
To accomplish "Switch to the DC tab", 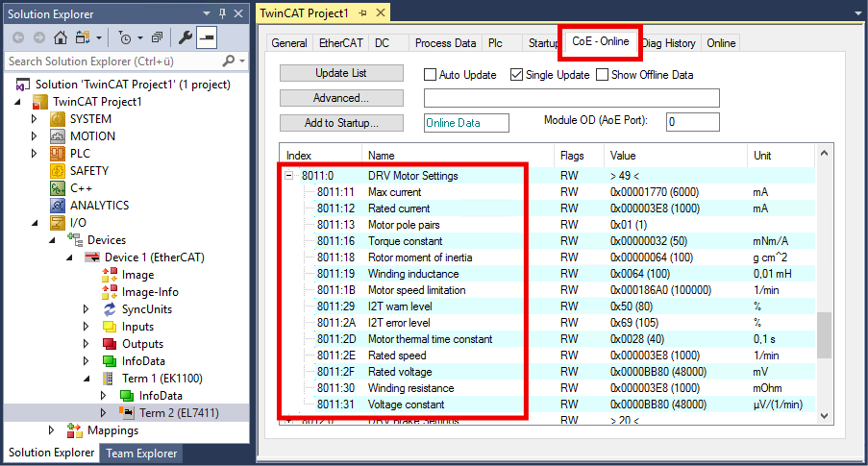I will click(382, 43).
